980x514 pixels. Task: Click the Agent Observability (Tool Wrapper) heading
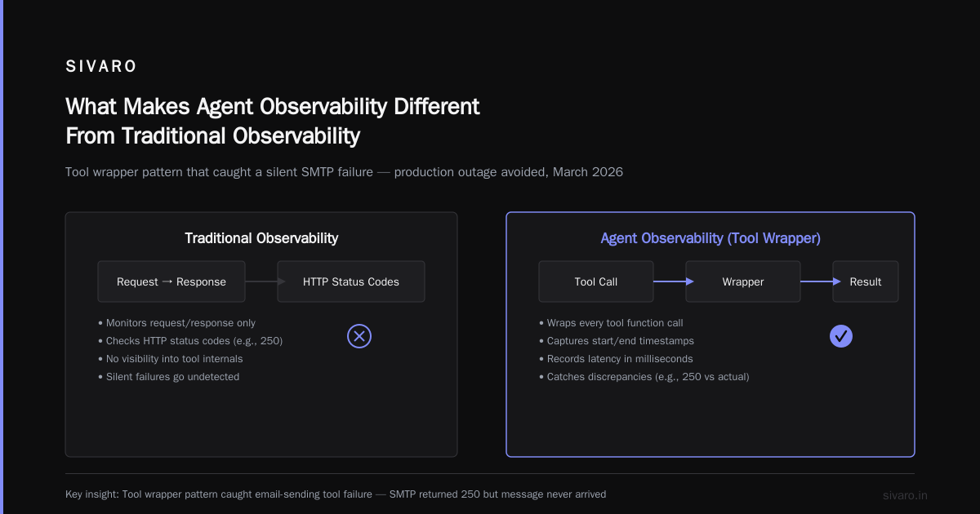click(710, 238)
